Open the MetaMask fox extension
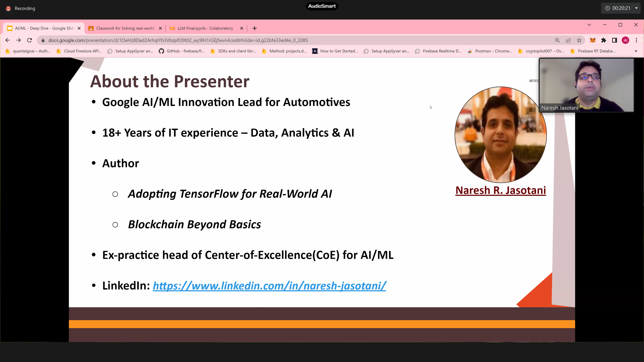Screen dimensions: 644x362 point(593,40)
